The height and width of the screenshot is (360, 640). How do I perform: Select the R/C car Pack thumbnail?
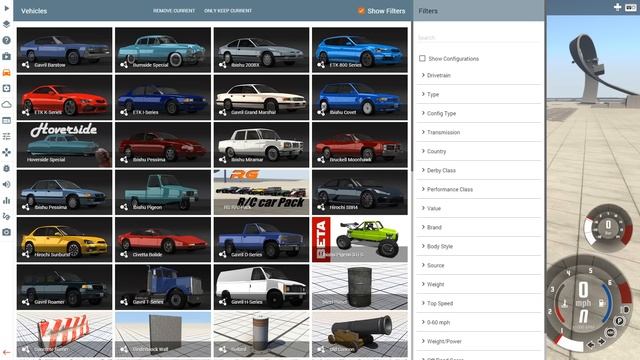tap(261, 192)
